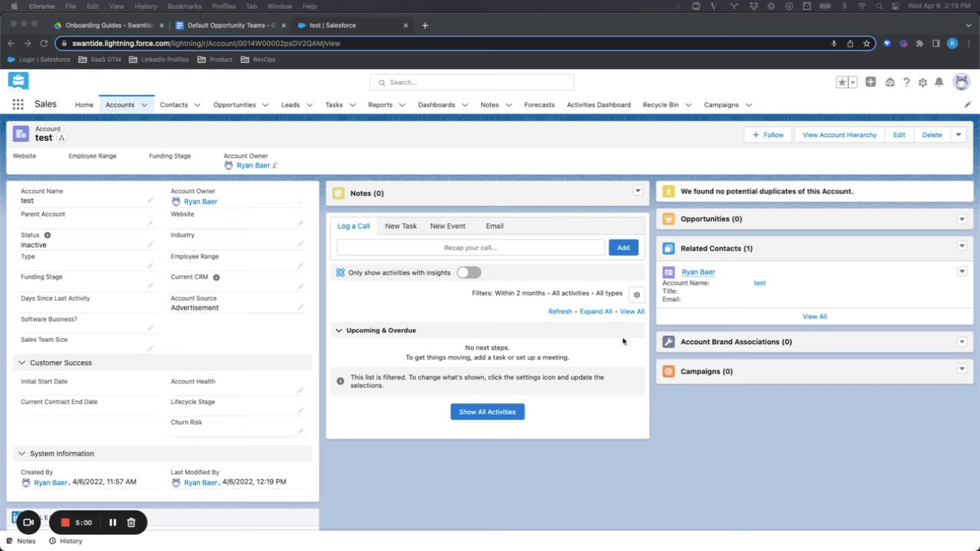The width and height of the screenshot is (980, 551).
Task: Open the Campaigns related list dropdown
Action: [x=962, y=369]
